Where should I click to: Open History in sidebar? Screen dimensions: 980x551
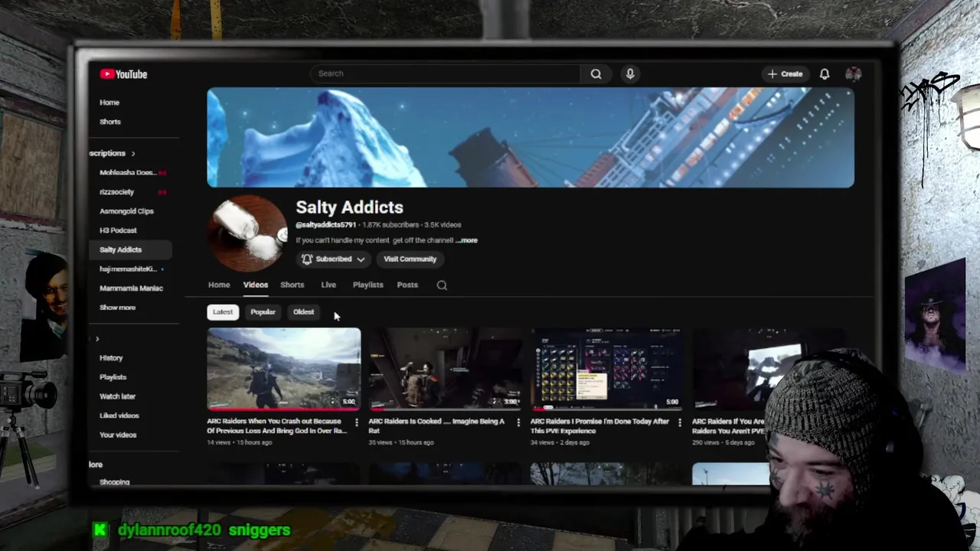pos(111,357)
